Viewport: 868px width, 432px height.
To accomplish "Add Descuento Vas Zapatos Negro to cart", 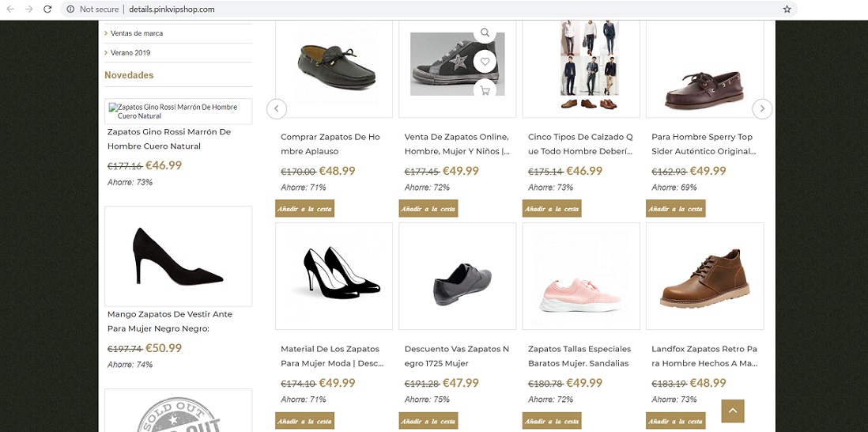I will coord(428,421).
